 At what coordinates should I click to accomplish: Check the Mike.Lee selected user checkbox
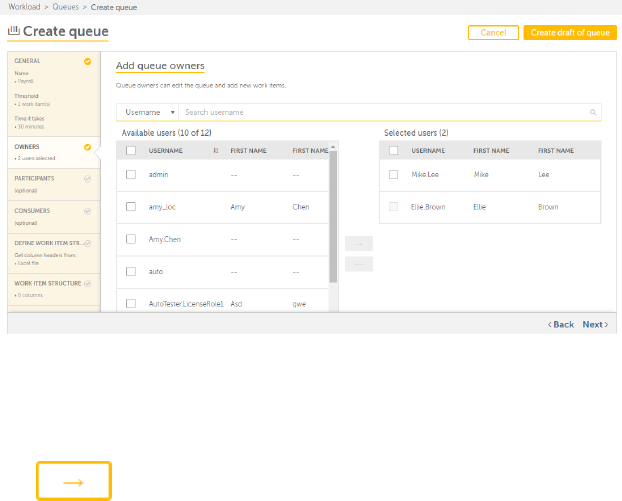[x=393, y=175]
